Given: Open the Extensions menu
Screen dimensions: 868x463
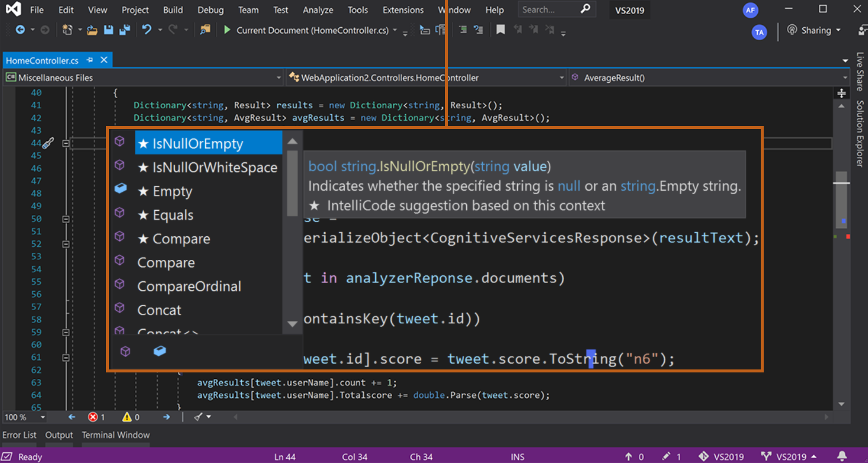Looking at the screenshot, I should click(x=403, y=9).
